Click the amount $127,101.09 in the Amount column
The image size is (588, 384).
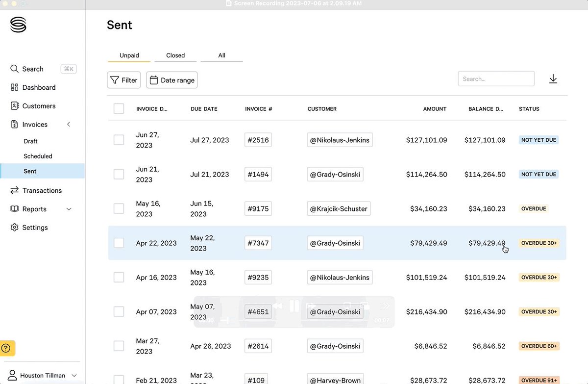click(426, 140)
